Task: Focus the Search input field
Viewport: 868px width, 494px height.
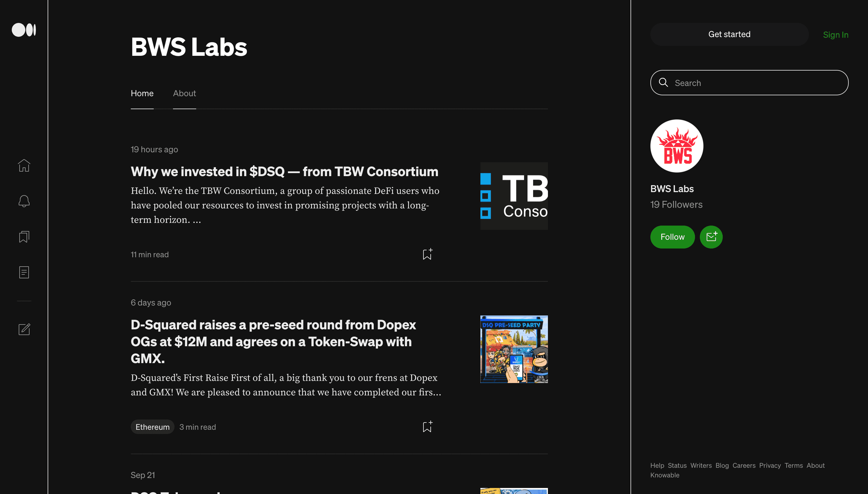Action: click(x=749, y=83)
